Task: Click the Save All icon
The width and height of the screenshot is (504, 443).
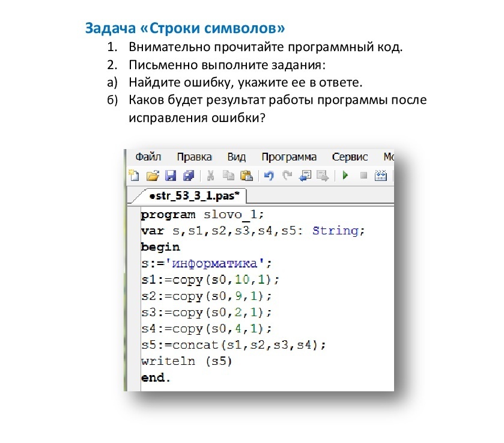Action: 189,176
